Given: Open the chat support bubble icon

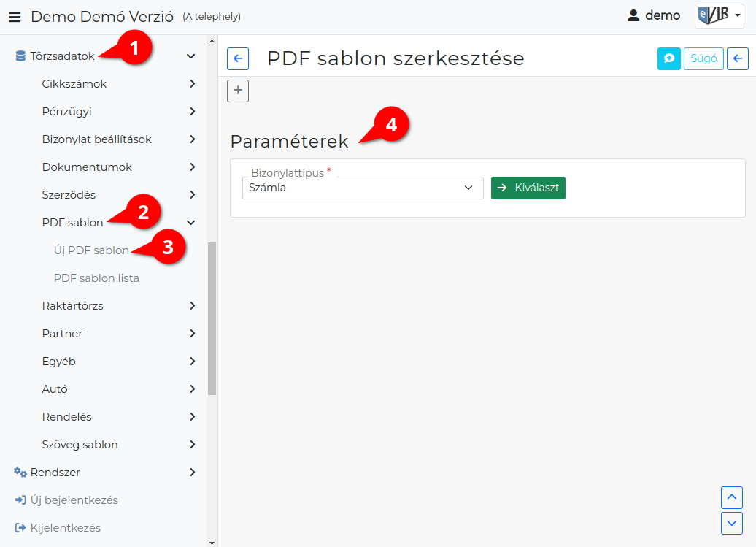Looking at the screenshot, I should pos(668,59).
